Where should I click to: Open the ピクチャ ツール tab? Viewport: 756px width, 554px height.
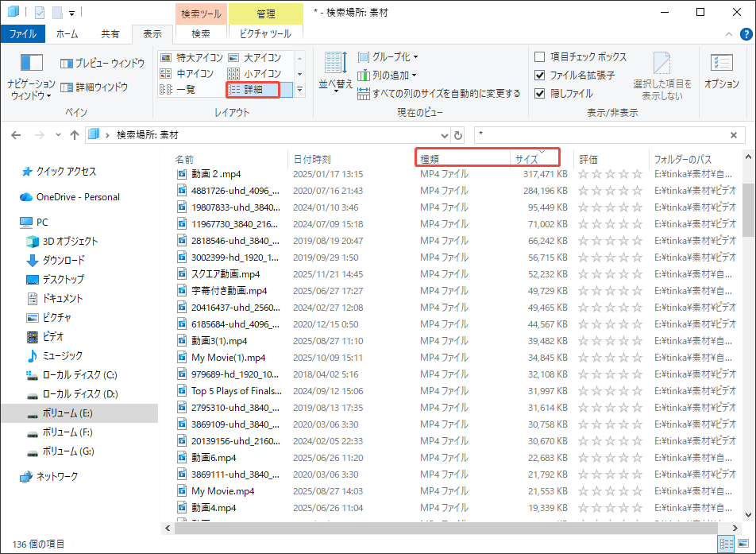tap(267, 34)
